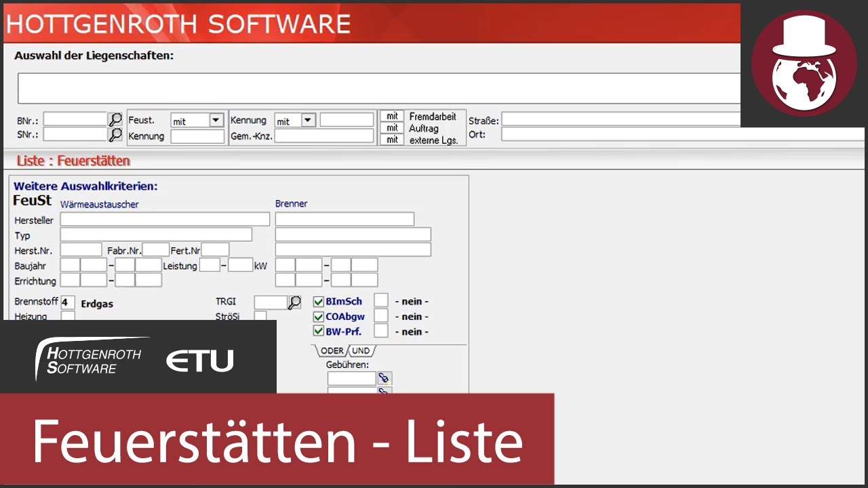Click the magnifier icon beside SNr. field

pos(116,134)
